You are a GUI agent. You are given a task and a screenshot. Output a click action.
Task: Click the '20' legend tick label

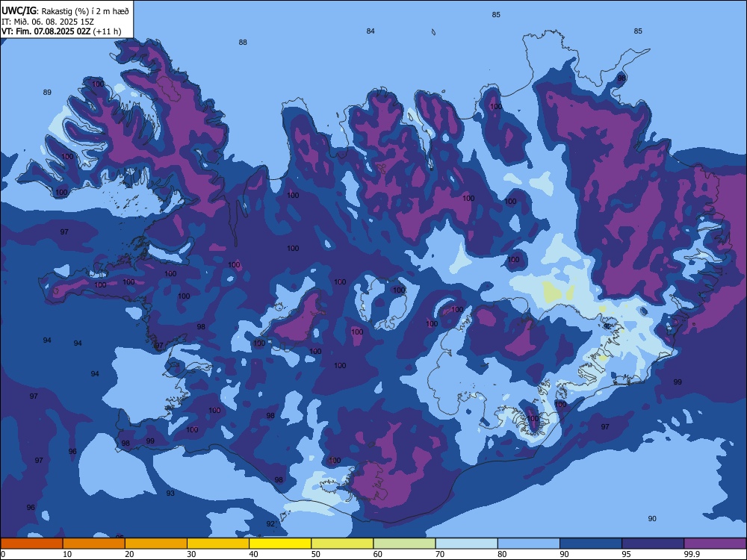click(x=129, y=554)
